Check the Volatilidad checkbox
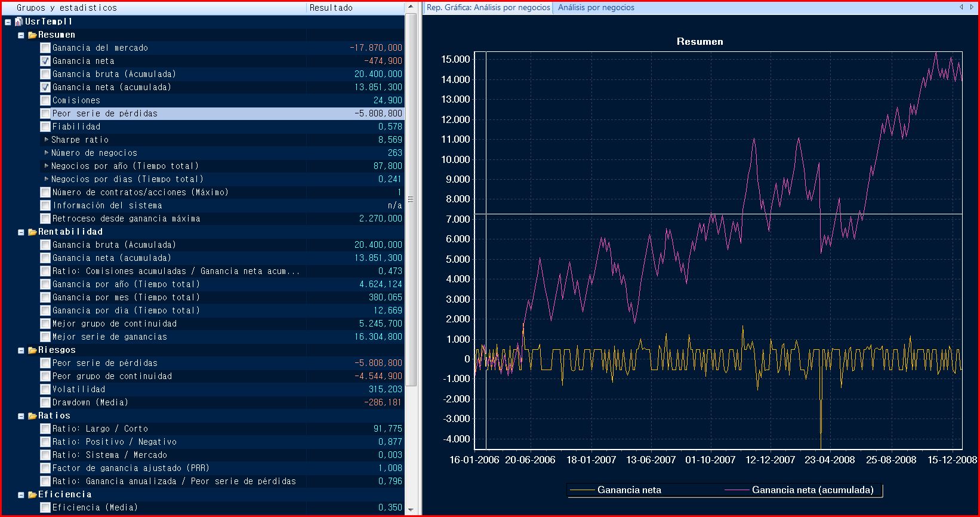 (45, 389)
